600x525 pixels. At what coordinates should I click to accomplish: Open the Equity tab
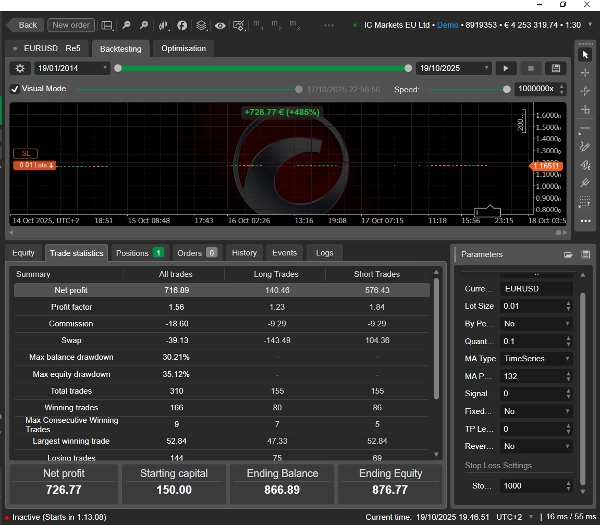click(x=23, y=253)
